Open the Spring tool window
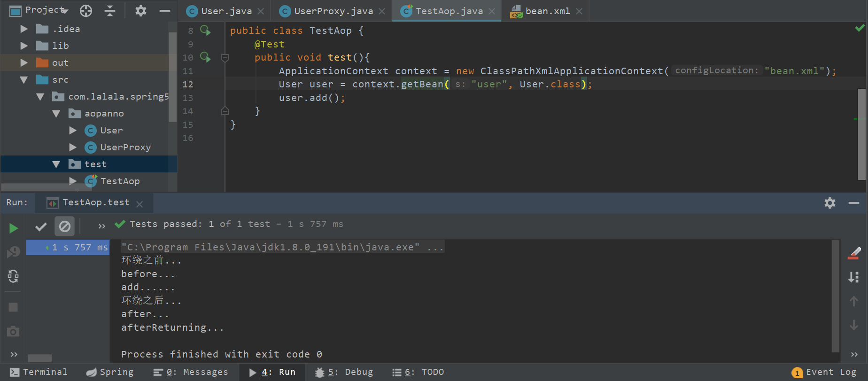The image size is (868, 381). point(110,372)
